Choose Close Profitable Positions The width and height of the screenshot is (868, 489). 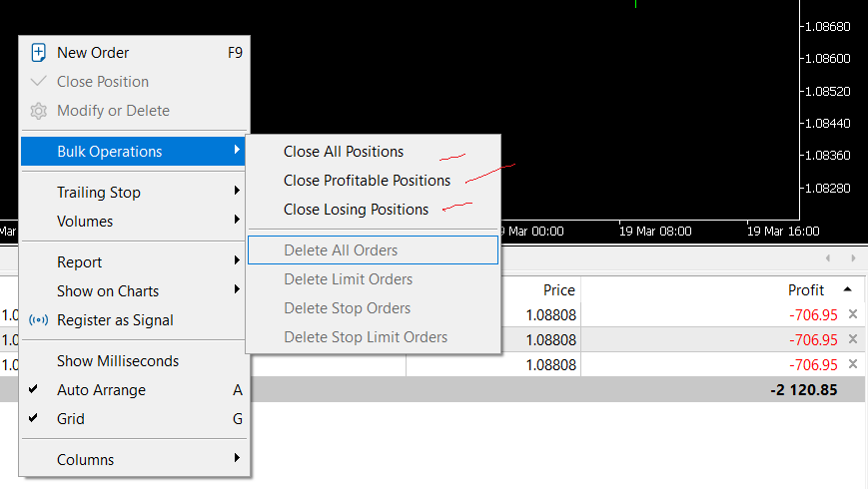tap(367, 181)
